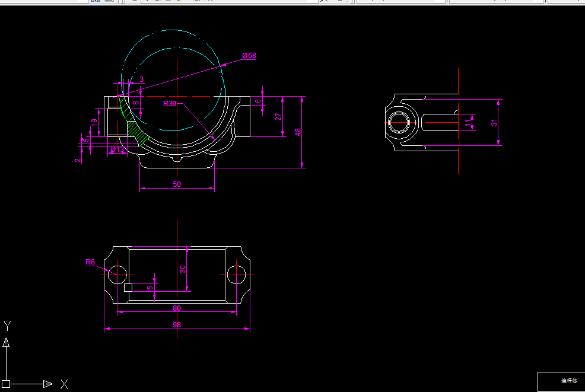585x392 pixels.
Task: Pick the small square grip in top view
Action: point(128,288)
